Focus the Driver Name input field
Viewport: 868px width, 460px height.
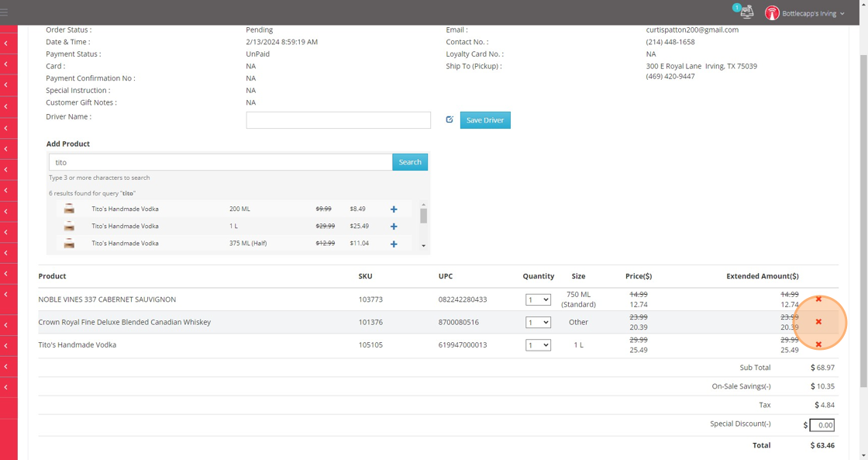coord(338,120)
